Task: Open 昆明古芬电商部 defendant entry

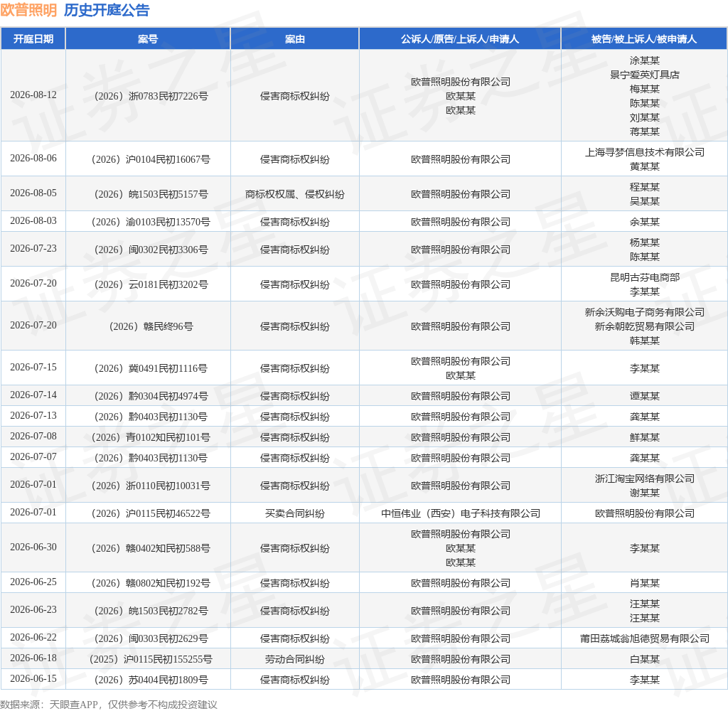Action: pyautogui.click(x=644, y=277)
